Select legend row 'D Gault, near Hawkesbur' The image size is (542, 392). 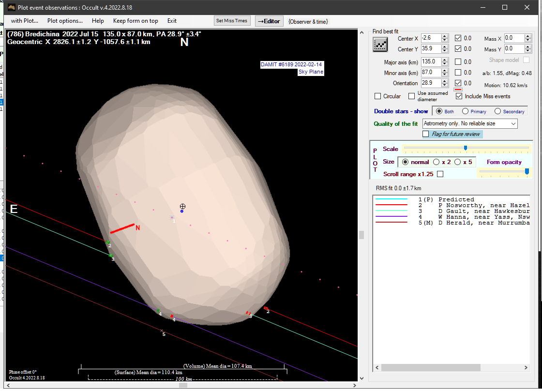coord(452,211)
